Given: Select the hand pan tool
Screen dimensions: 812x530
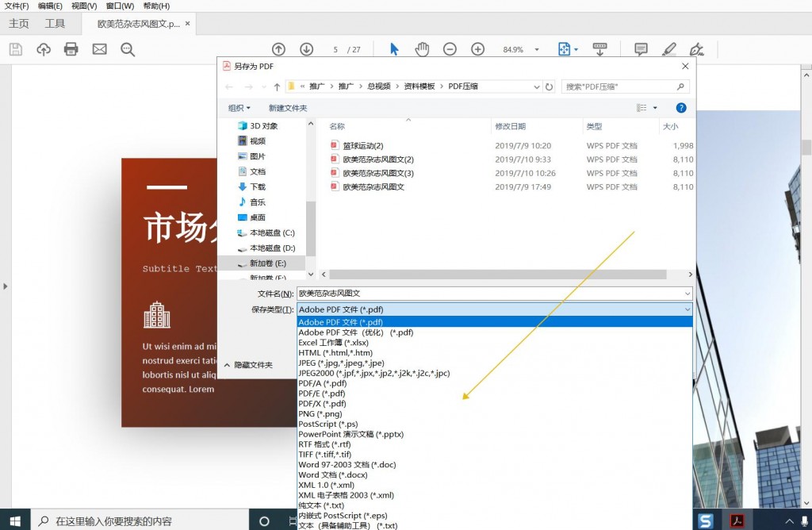Looking at the screenshot, I should 422,49.
